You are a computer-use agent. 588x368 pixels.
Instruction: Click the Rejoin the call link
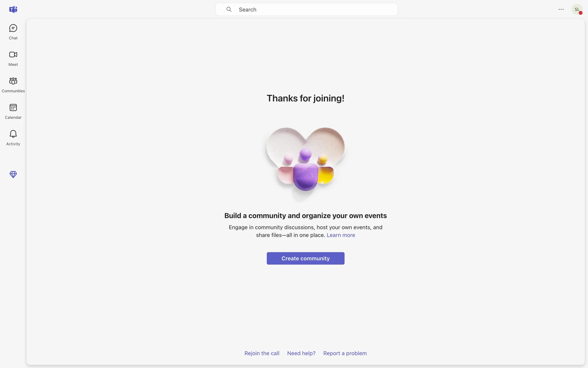point(262,353)
